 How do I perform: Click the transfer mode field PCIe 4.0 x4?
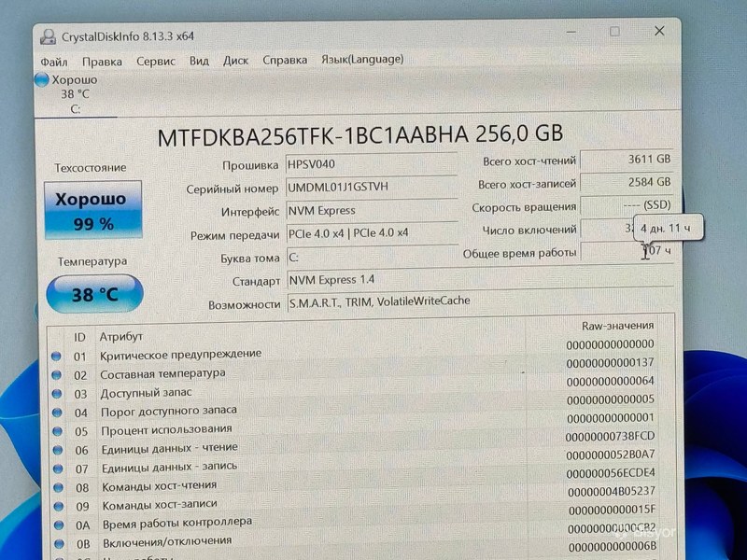(x=372, y=232)
